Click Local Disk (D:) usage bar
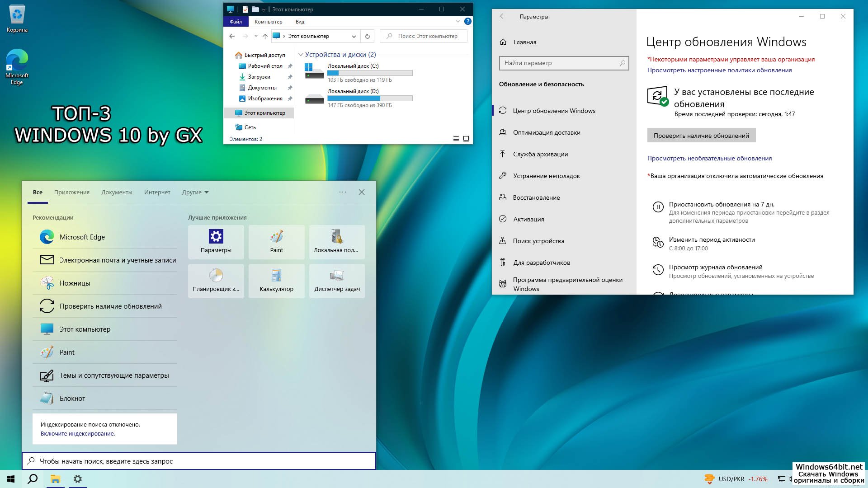The width and height of the screenshot is (868, 488). pyautogui.click(x=370, y=98)
